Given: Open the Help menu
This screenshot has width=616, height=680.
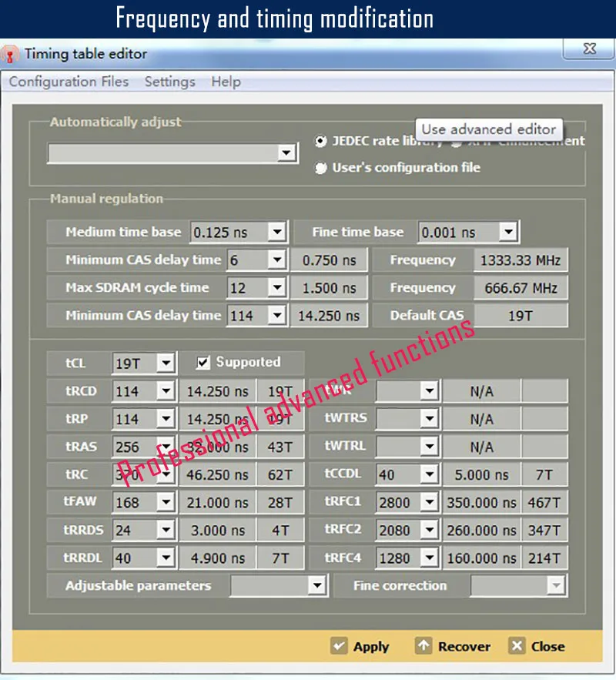Looking at the screenshot, I should click(x=226, y=82).
